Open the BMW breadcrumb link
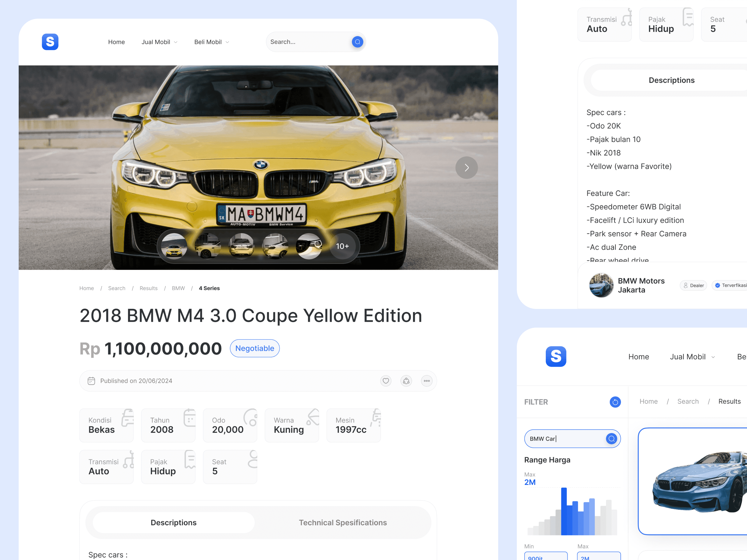The height and width of the screenshot is (560, 747). click(x=178, y=288)
